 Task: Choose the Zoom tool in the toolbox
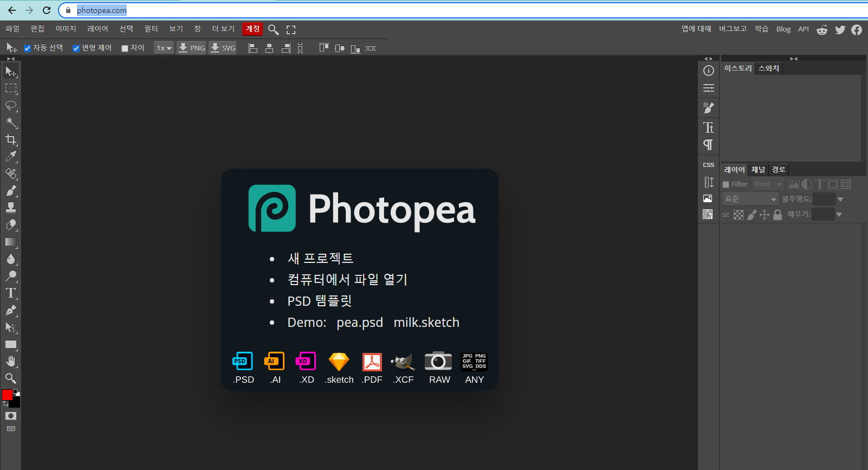pyautogui.click(x=11, y=378)
